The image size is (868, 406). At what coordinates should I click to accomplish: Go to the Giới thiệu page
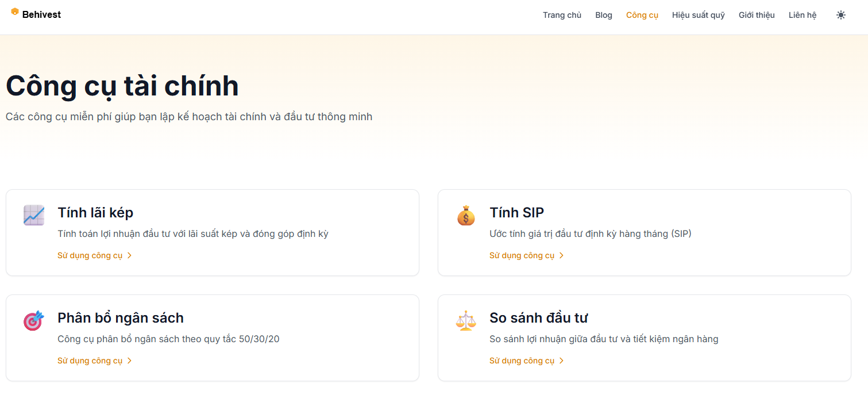click(x=756, y=15)
